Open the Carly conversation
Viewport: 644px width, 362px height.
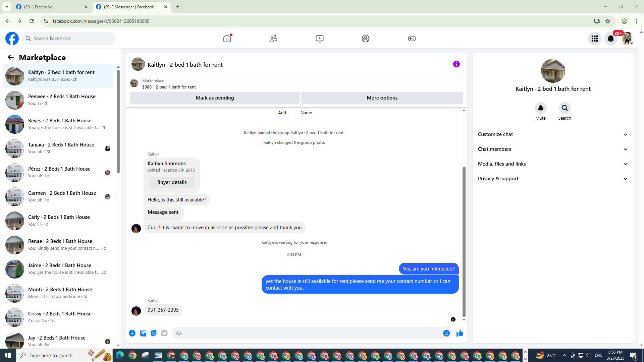click(58, 221)
